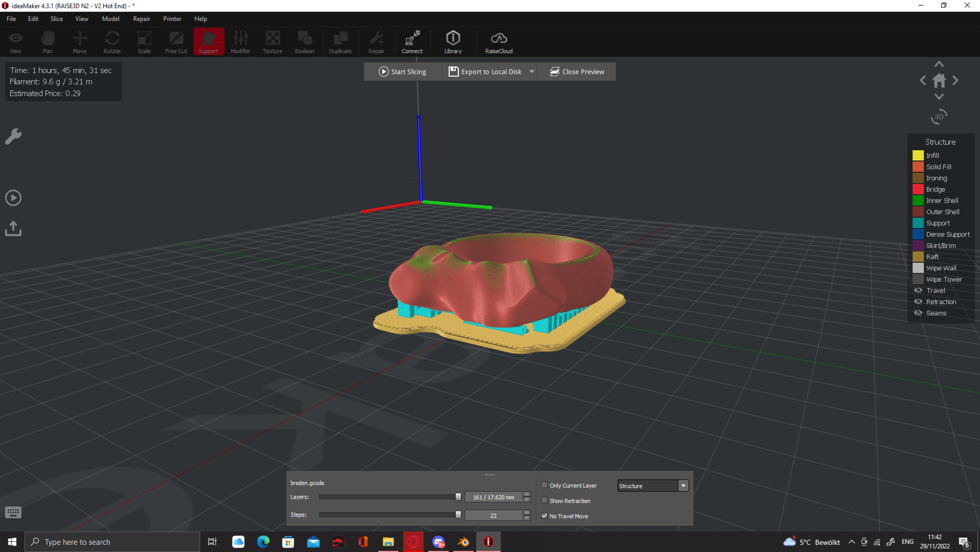Enable the Only Current Layer checkbox
Image resolution: width=980 pixels, height=552 pixels.
544,484
